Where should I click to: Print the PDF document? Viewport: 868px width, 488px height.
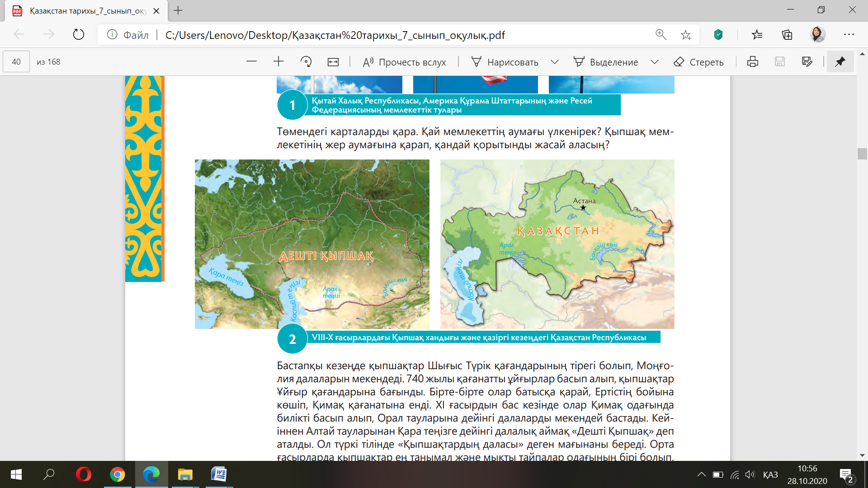[x=753, y=62]
